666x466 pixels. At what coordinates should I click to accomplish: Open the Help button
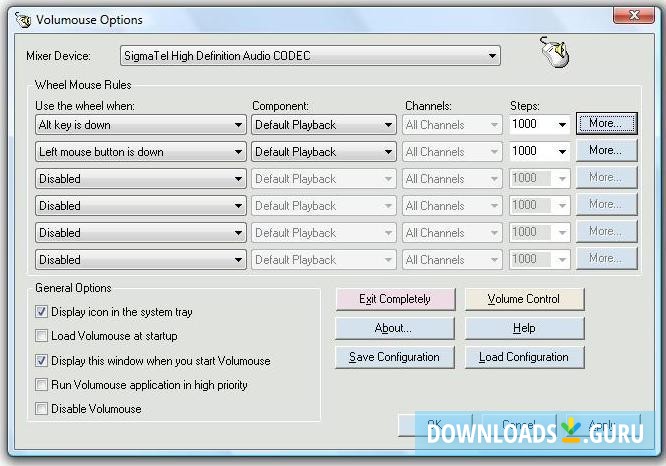[x=524, y=328]
